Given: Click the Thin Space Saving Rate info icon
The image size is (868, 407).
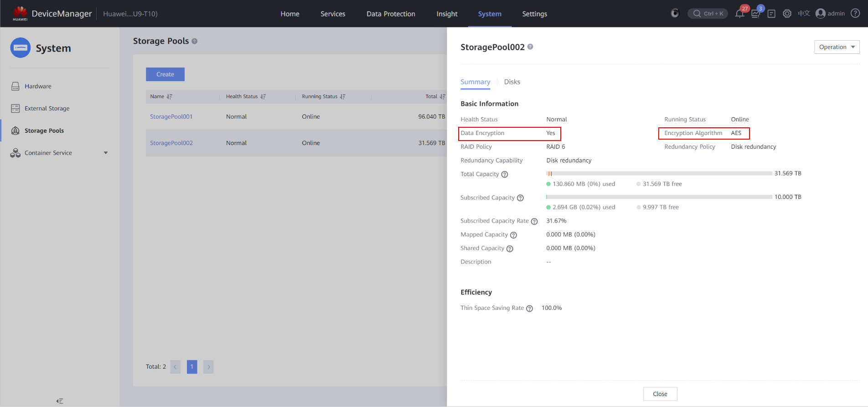Looking at the screenshot, I should pos(529,308).
